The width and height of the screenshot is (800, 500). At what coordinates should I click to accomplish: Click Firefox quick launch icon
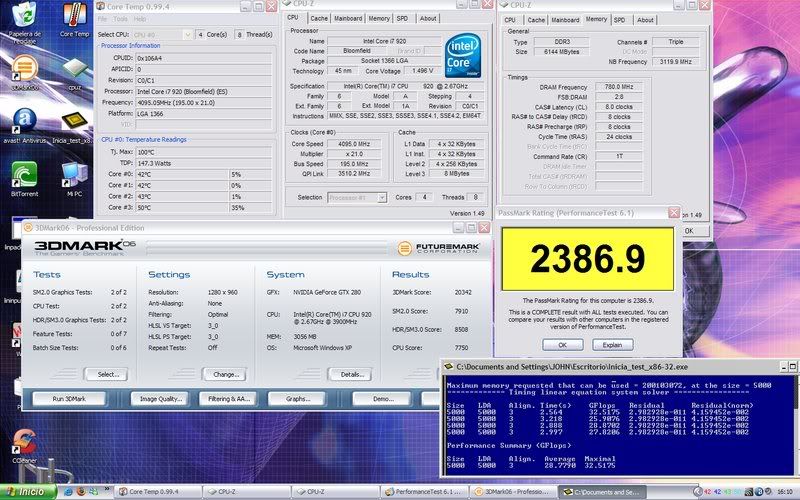pos(81,492)
